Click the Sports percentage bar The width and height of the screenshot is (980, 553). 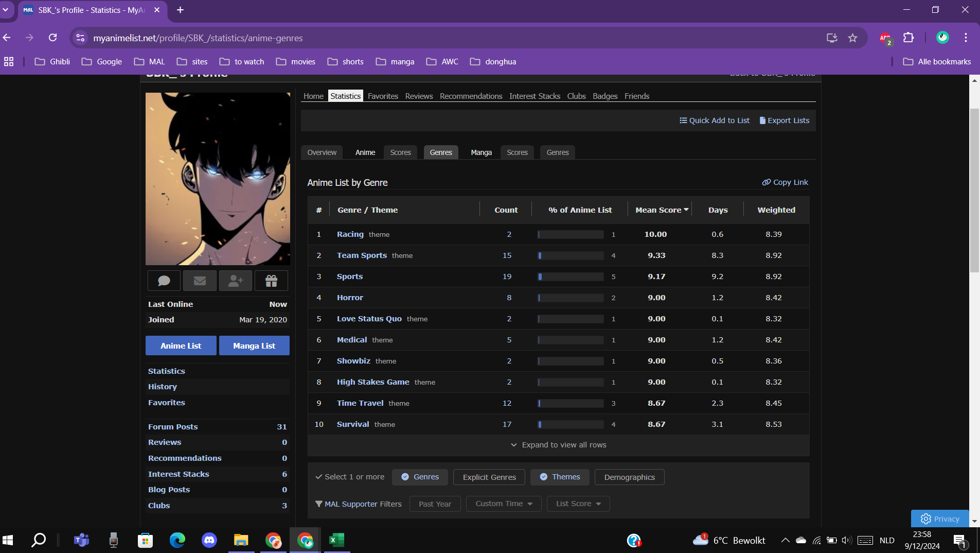pos(571,276)
